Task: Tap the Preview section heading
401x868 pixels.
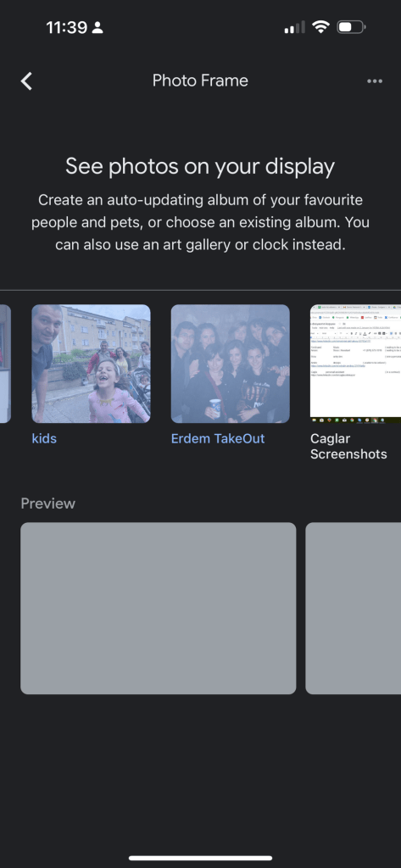Action: (47, 504)
